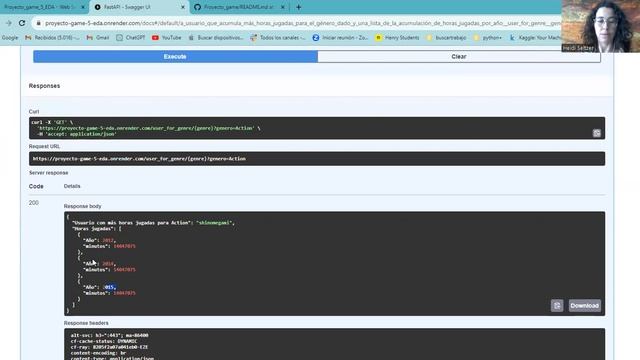Viewport: 640px width, 360px height.
Task: Copy the curl command to clipboard
Action: coord(596,133)
